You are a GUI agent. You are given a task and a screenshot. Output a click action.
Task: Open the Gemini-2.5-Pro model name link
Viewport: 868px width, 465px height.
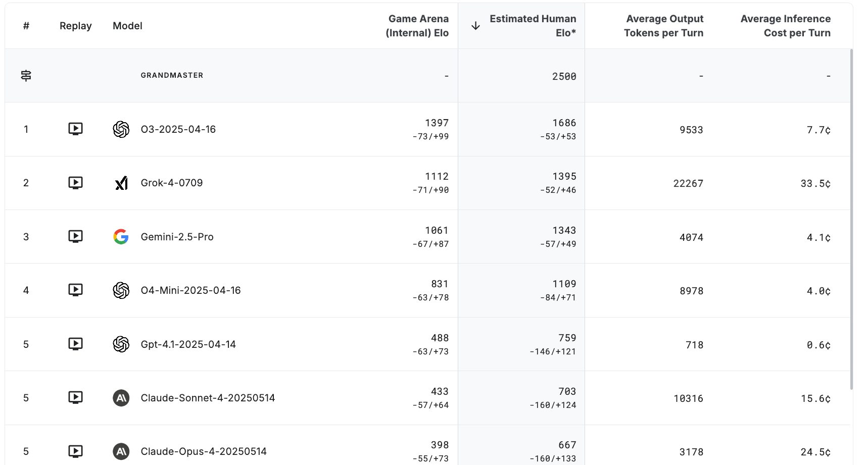177,237
